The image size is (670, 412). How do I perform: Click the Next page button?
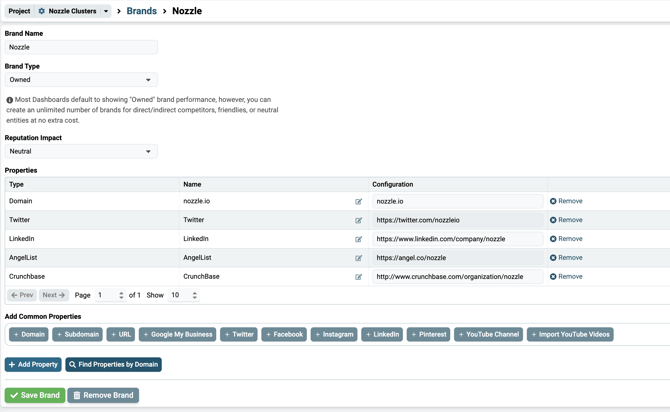[x=54, y=295]
